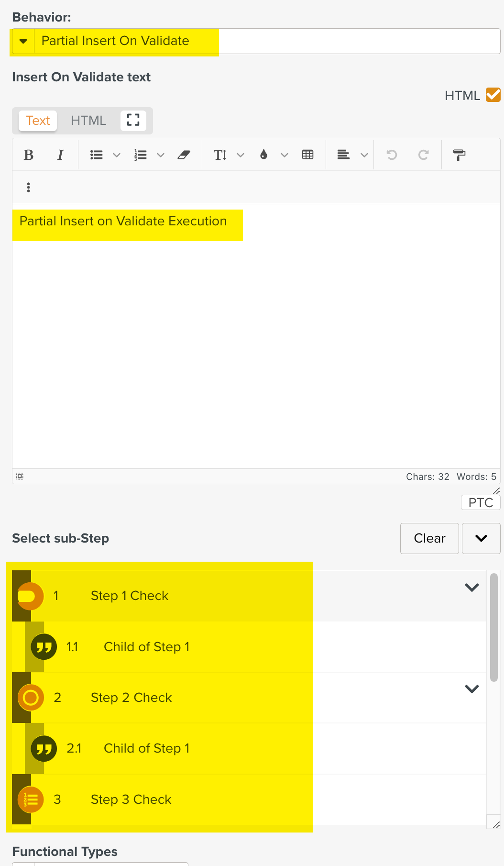Open the font size dropdown
Viewport: 504px width, 866px height.
(241, 155)
